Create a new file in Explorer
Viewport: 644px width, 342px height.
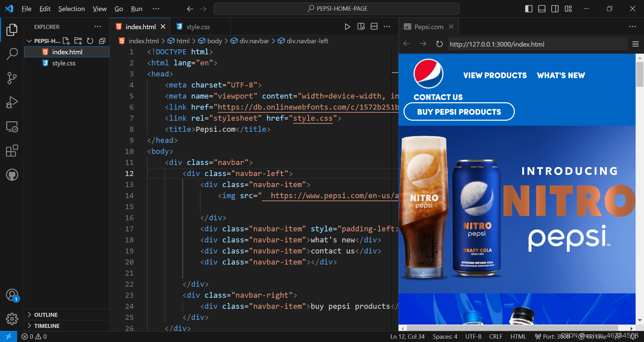tap(66, 41)
